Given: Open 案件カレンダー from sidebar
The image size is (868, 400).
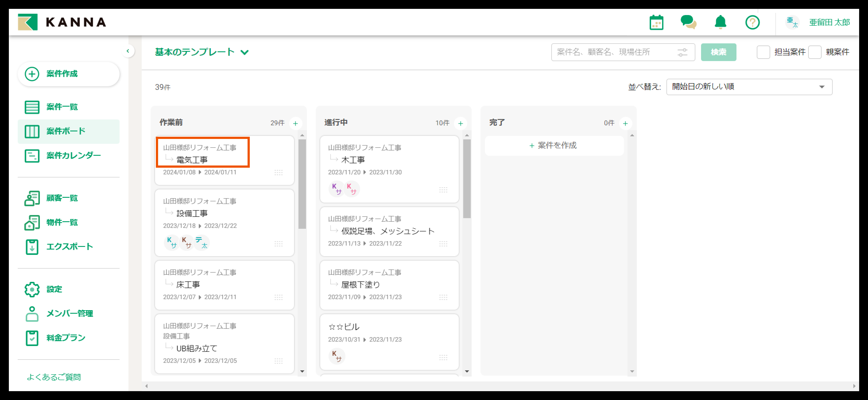Looking at the screenshot, I should [73, 156].
